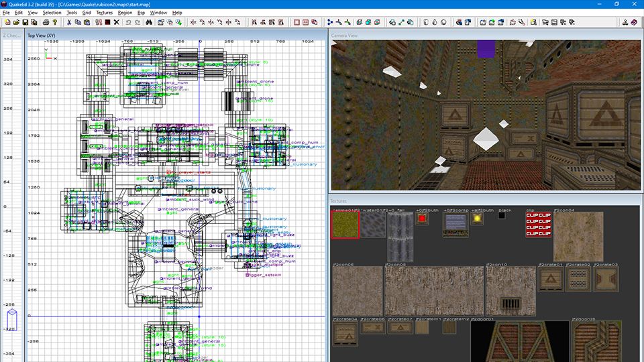Open the Region menu

[x=125, y=13]
